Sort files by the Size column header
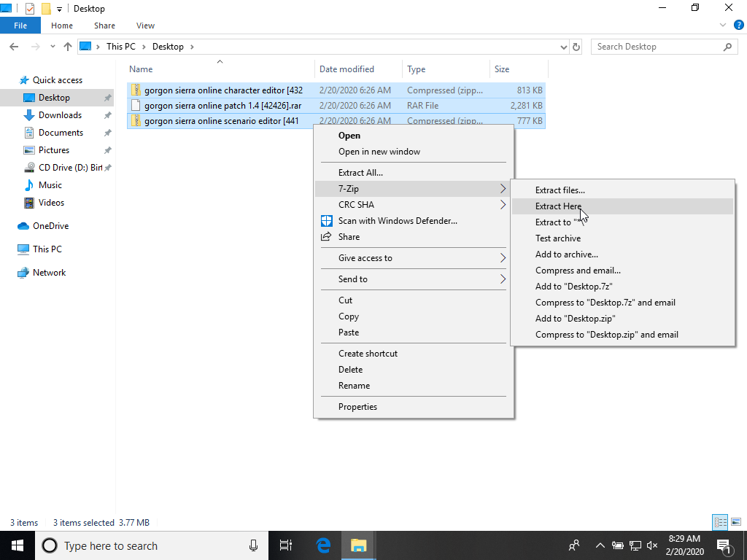 502,69
